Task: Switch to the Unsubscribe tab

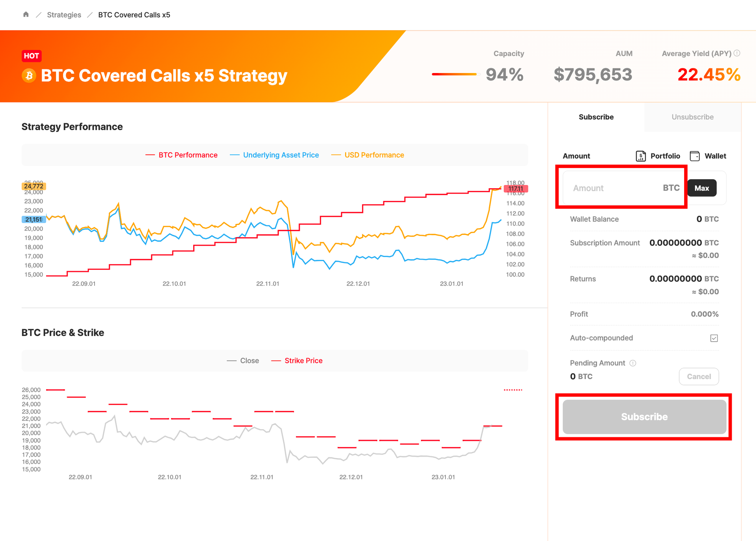Action: [x=692, y=117]
